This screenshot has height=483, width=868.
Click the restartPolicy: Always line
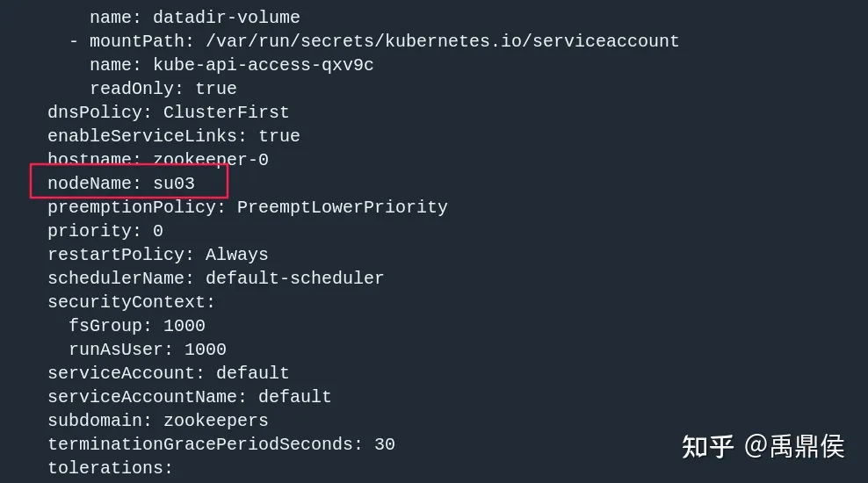coord(158,255)
